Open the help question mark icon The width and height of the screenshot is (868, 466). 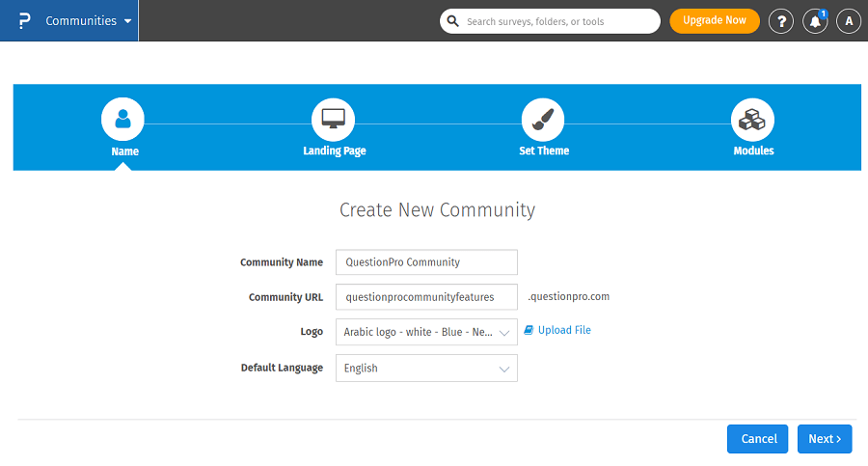780,21
